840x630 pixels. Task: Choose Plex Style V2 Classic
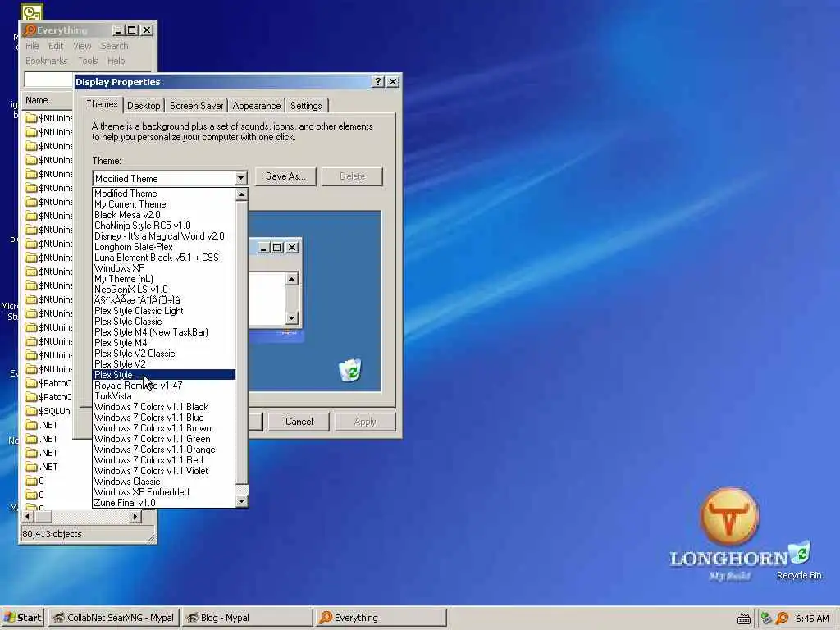pos(164,354)
